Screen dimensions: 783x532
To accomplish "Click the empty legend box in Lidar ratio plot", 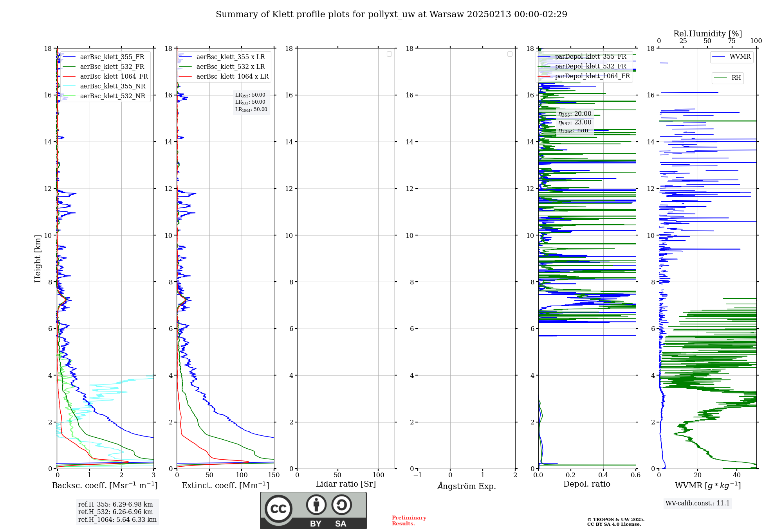I will [x=389, y=54].
